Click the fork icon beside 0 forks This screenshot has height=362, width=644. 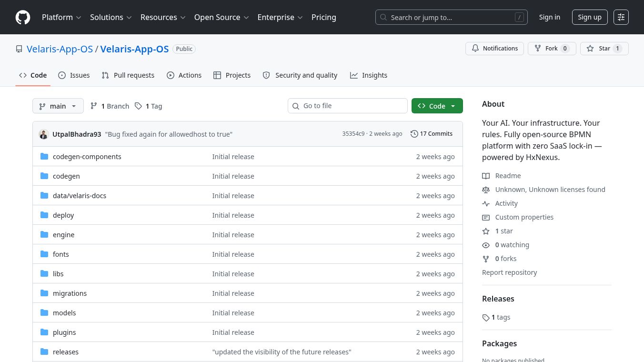tap(486, 259)
